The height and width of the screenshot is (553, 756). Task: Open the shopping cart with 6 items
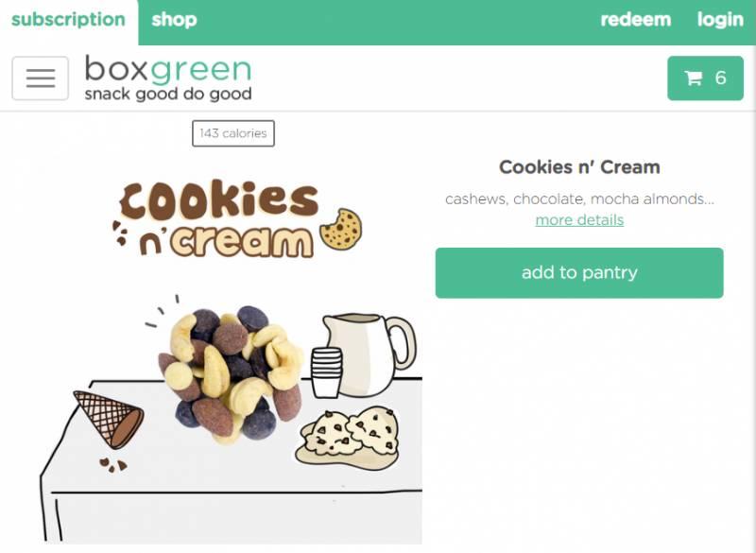coord(705,78)
